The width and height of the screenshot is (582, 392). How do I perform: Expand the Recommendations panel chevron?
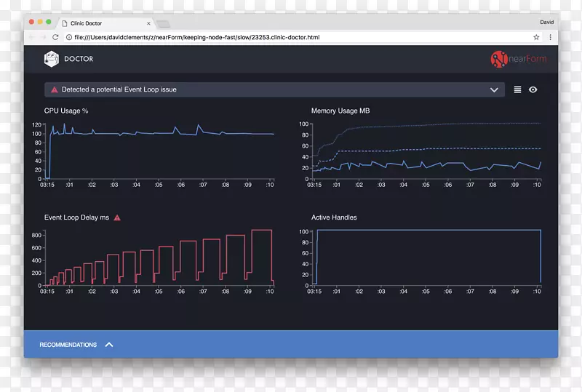(109, 345)
